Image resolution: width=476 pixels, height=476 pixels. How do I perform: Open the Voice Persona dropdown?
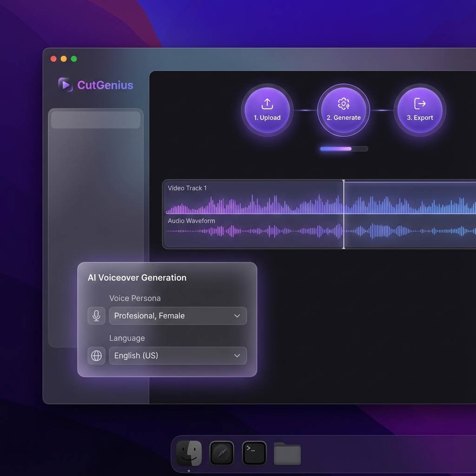coord(178,316)
